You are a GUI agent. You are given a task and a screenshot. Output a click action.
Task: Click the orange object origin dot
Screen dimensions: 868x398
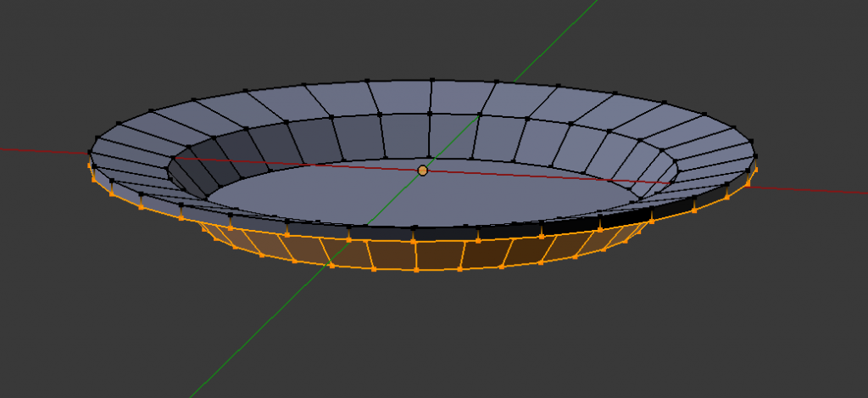click(x=423, y=171)
